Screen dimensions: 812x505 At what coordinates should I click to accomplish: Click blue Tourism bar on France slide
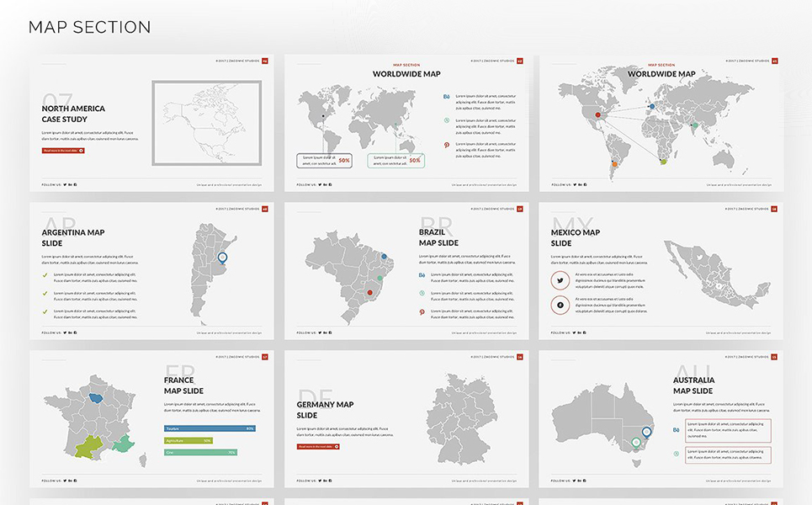(x=210, y=428)
